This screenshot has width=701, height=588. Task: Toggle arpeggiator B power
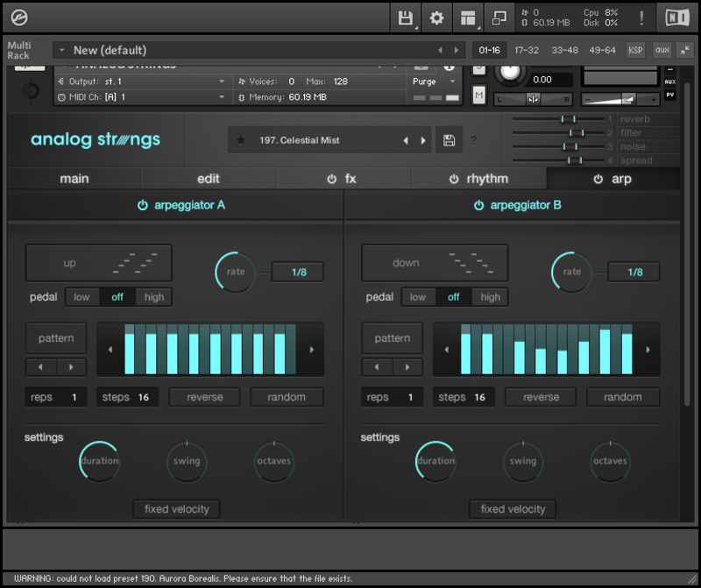pyautogui.click(x=478, y=205)
